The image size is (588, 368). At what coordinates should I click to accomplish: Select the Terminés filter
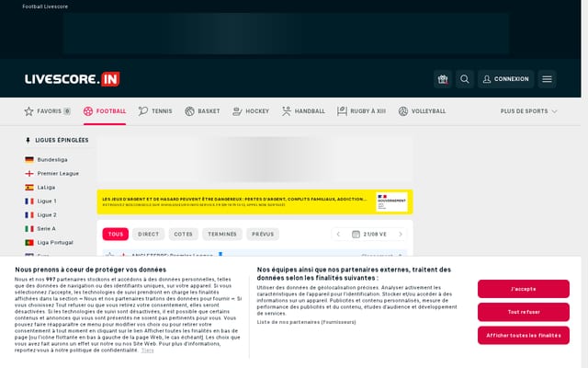click(x=222, y=235)
